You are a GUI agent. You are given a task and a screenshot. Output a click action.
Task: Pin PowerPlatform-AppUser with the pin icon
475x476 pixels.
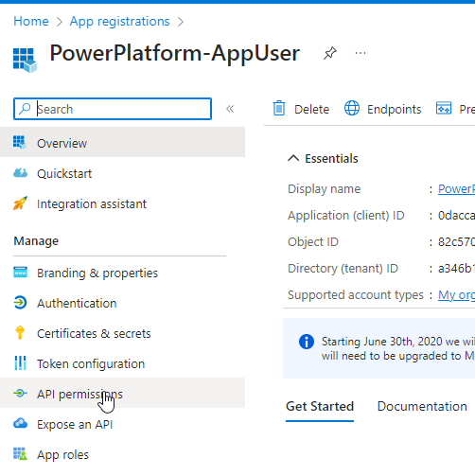coord(330,53)
